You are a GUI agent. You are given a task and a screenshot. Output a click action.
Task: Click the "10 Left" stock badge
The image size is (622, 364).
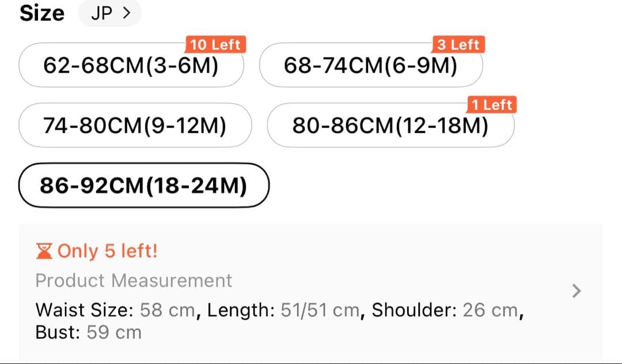click(x=215, y=45)
